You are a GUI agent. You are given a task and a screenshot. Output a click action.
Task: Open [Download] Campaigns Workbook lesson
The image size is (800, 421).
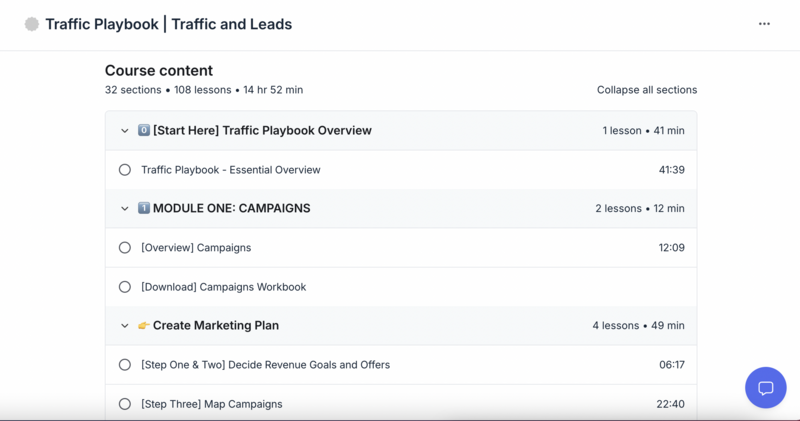coord(223,287)
